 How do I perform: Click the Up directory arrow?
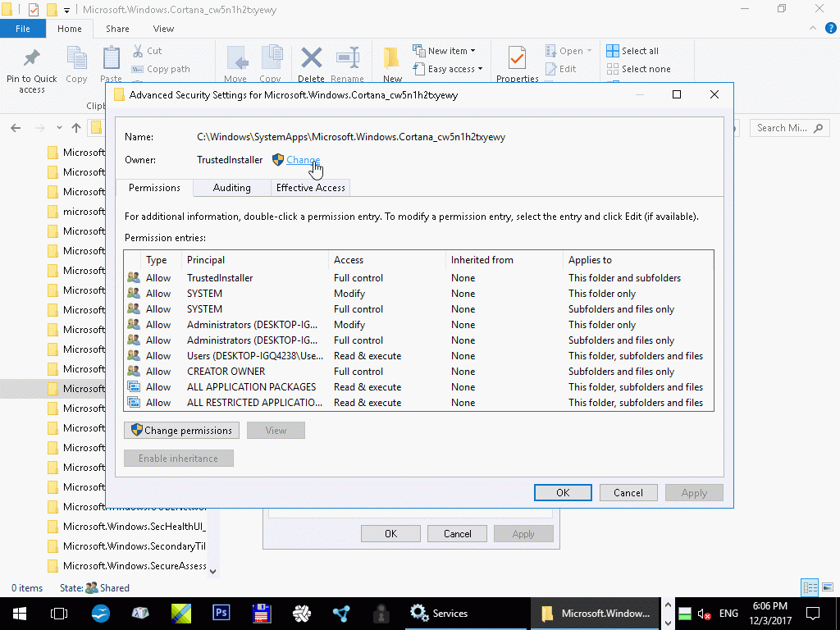coord(76,128)
